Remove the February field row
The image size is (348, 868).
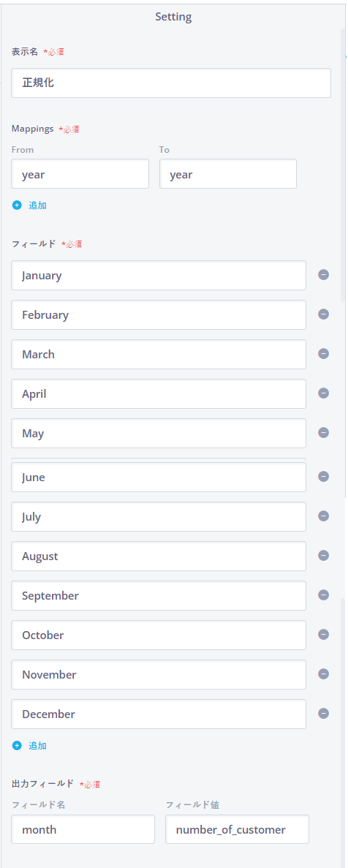(x=324, y=314)
